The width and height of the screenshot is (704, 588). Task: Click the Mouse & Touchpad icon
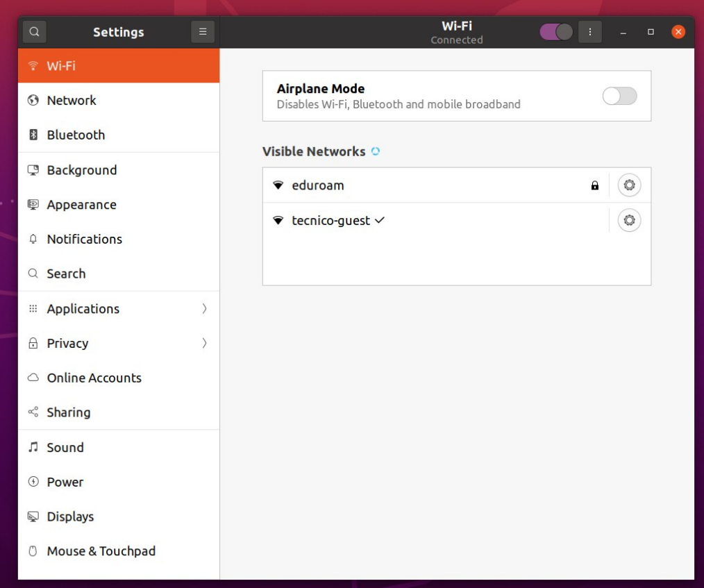pyautogui.click(x=33, y=551)
